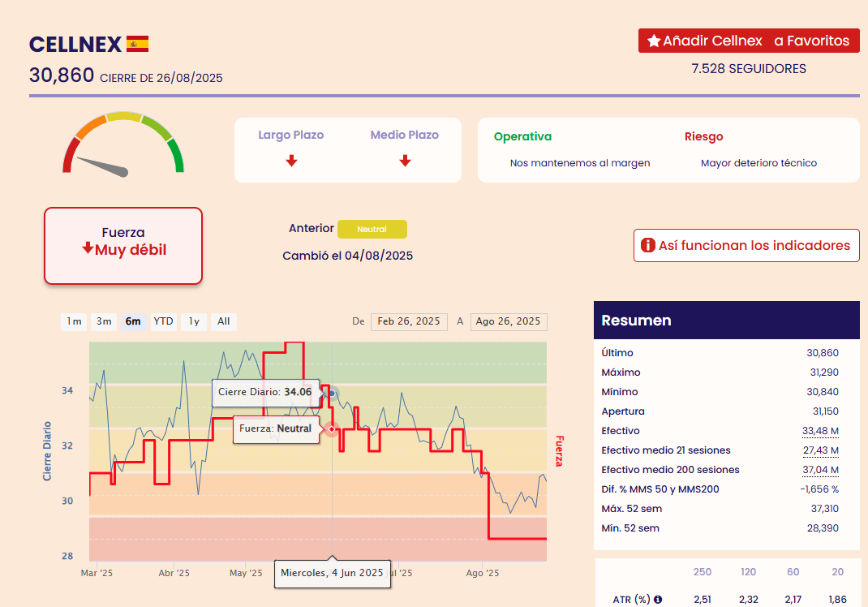Select the 3m chart range
This screenshot has width=868, height=607.
pyautogui.click(x=104, y=322)
